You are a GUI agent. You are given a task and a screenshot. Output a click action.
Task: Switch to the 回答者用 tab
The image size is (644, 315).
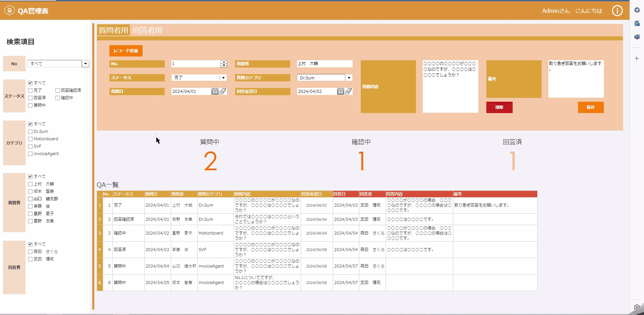(147, 30)
